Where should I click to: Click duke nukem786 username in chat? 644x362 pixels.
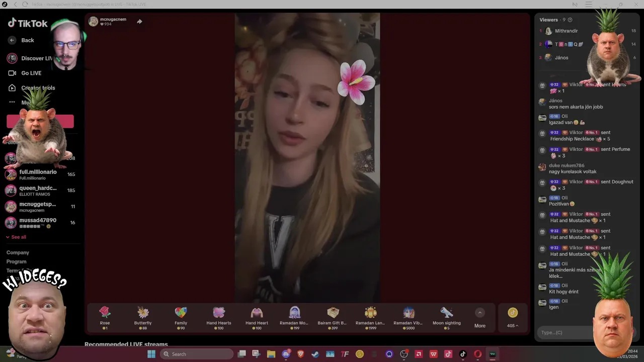pyautogui.click(x=567, y=165)
